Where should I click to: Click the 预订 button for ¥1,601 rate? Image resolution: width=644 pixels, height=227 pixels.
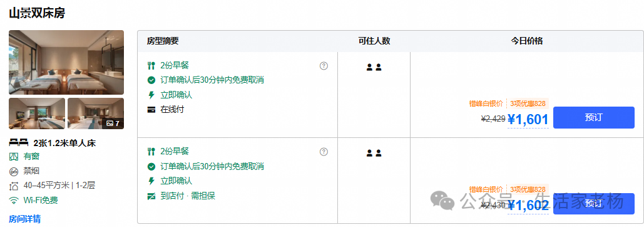[x=593, y=118]
